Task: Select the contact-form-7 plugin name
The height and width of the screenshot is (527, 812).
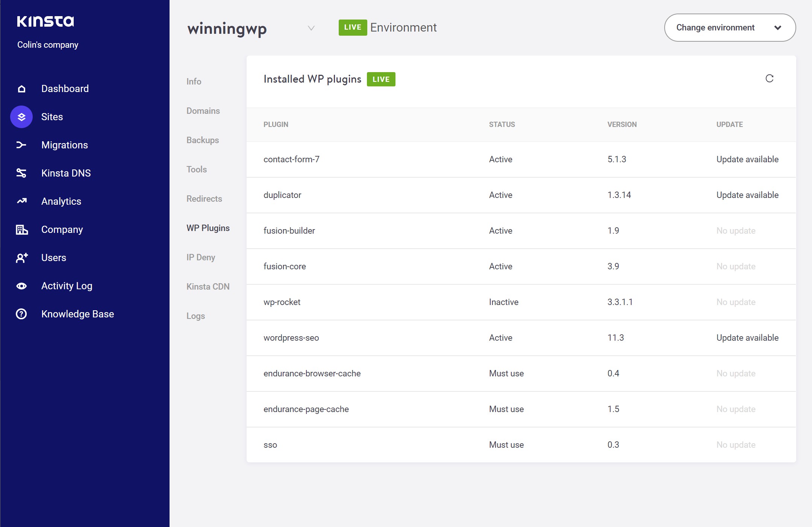Action: point(291,159)
